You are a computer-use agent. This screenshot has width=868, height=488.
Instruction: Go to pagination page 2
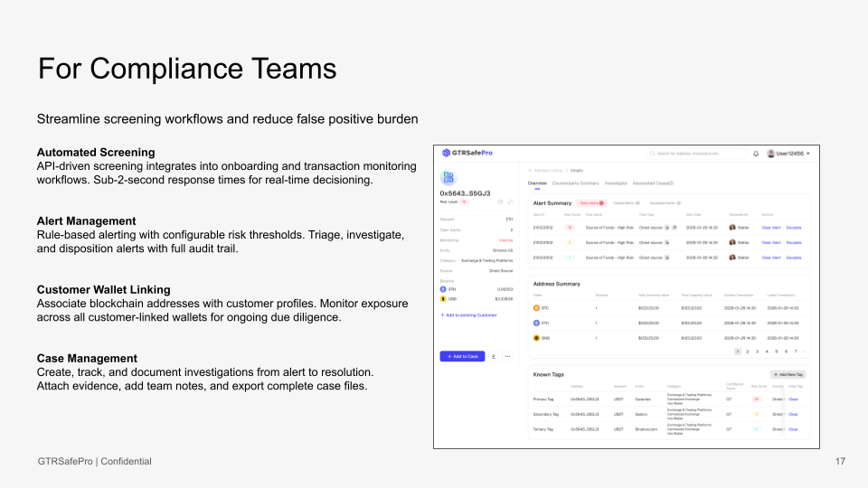point(748,352)
